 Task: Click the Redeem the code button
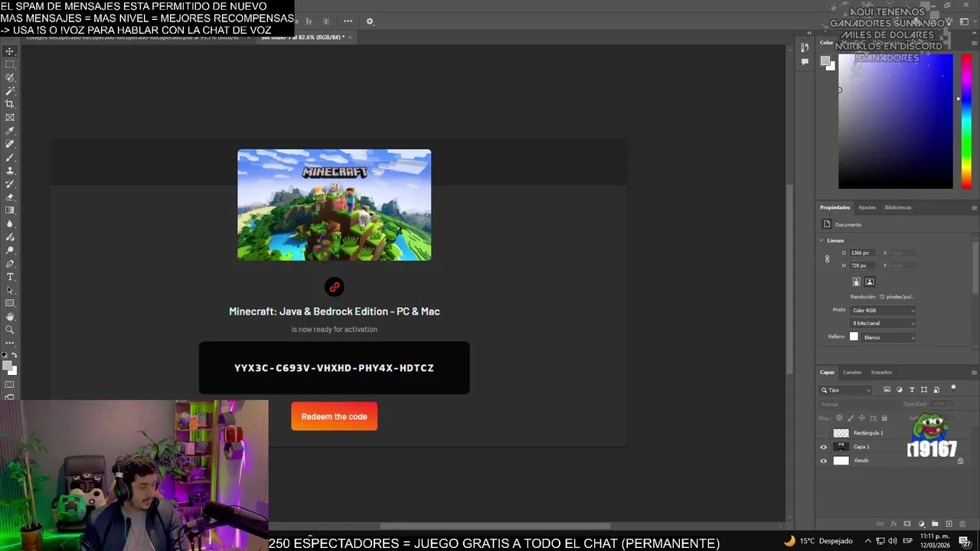pyautogui.click(x=334, y=416)
